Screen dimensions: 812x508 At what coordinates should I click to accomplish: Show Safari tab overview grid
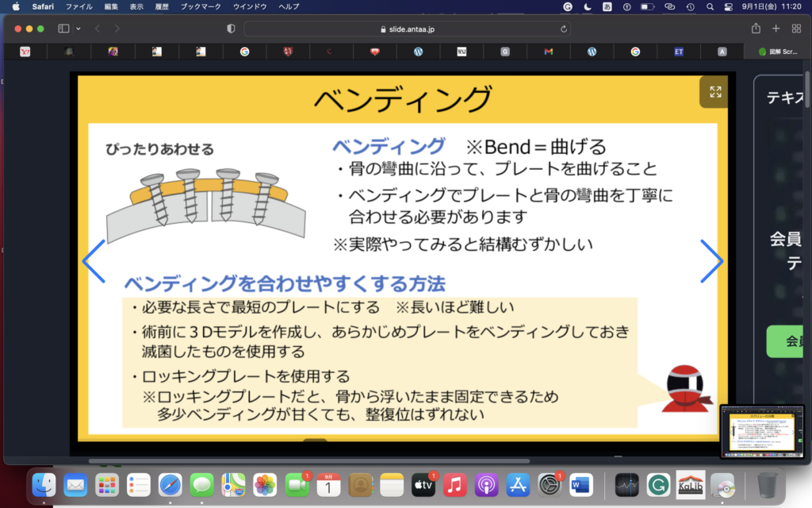[x=797, y=29]
